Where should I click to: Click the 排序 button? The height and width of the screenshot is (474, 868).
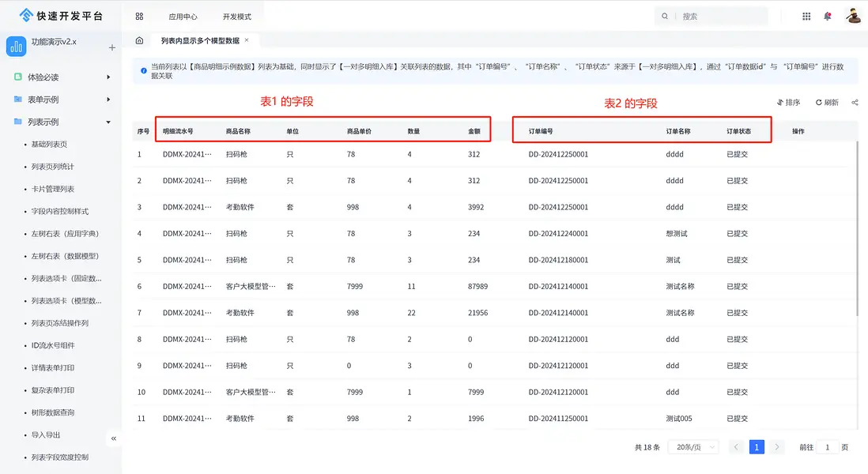[788, 103]
